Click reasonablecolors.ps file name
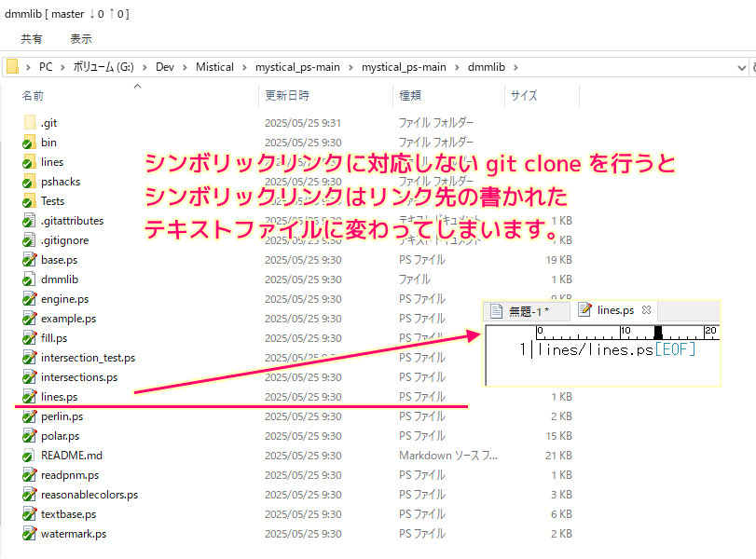Screen dimensions: 756x559 [89, 495]
